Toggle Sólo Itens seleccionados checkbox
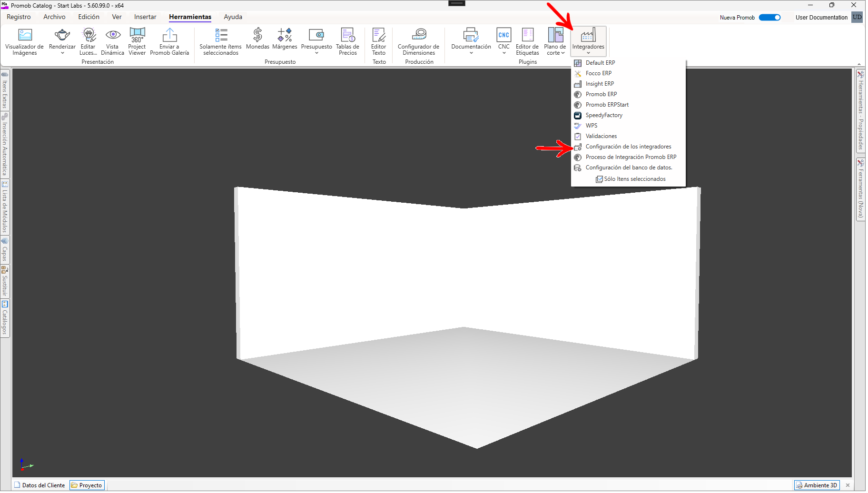This screenshot has height=493, width=868. [x=600, y=179]
